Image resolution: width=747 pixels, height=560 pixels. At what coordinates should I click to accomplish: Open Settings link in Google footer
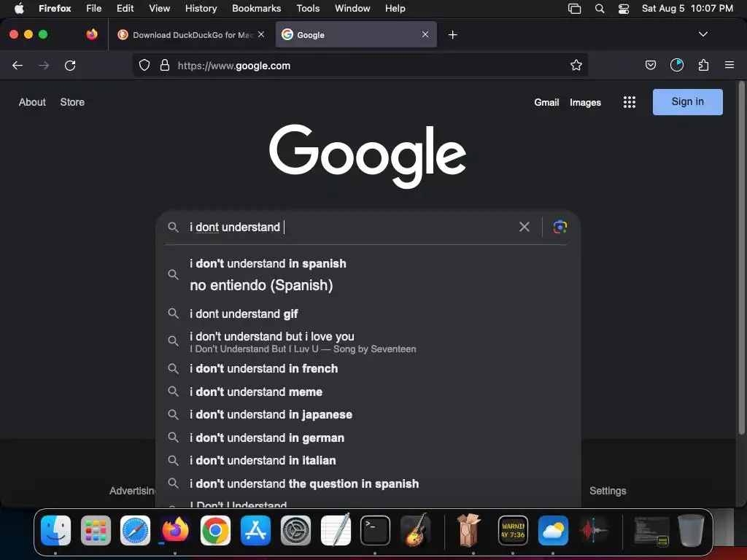click(x=608, y=491)
